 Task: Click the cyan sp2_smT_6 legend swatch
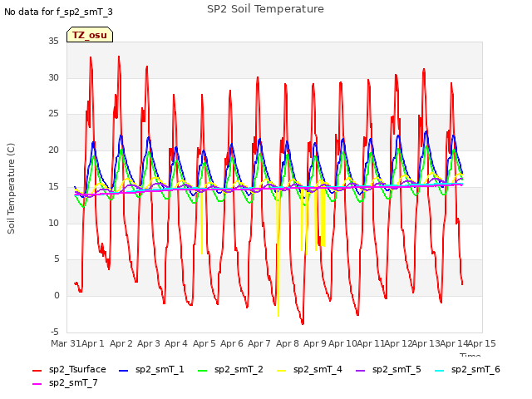(440, 371)
